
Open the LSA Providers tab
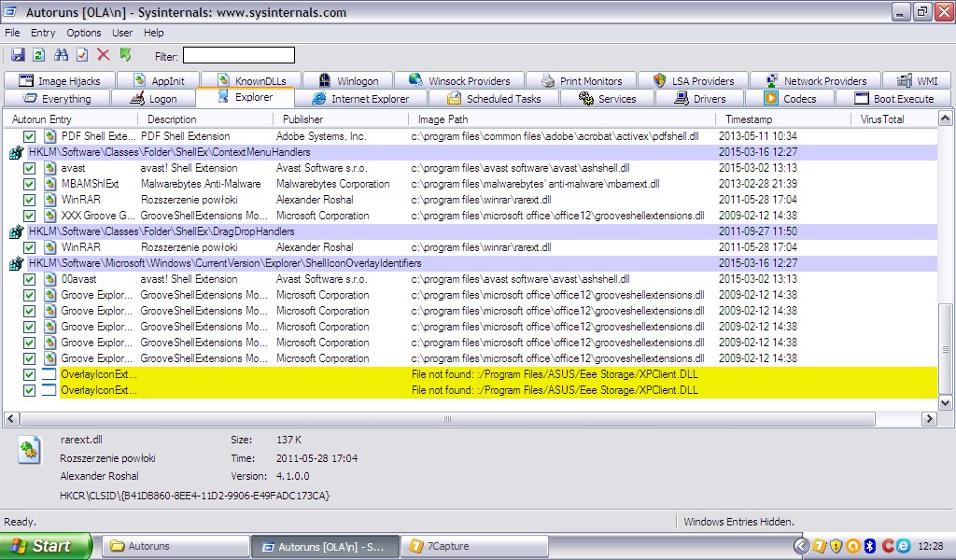coord(694,80)
